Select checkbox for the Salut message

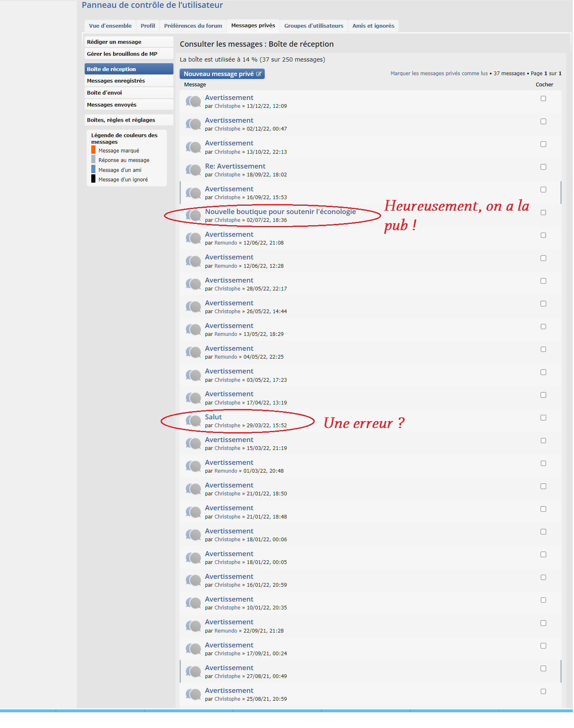pos(543,418)
